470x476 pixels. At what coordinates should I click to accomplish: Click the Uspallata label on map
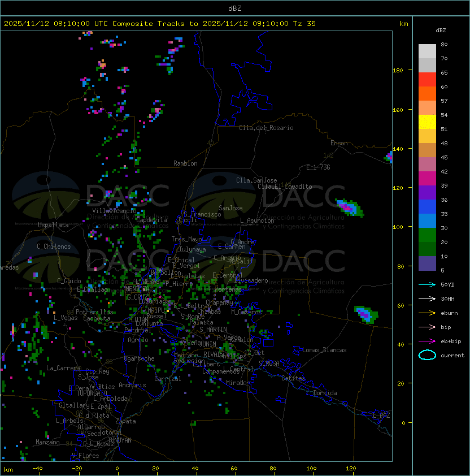pyautogui.click(x=53, y=225)
